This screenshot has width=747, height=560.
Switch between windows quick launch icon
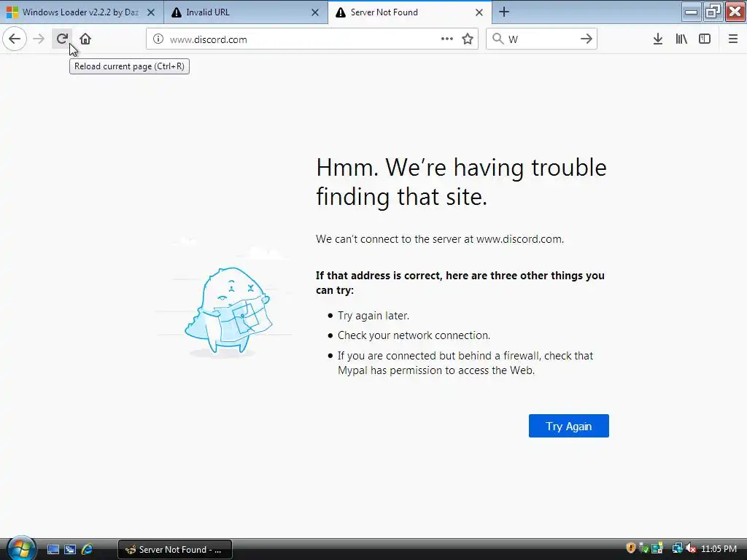(70, 549)
